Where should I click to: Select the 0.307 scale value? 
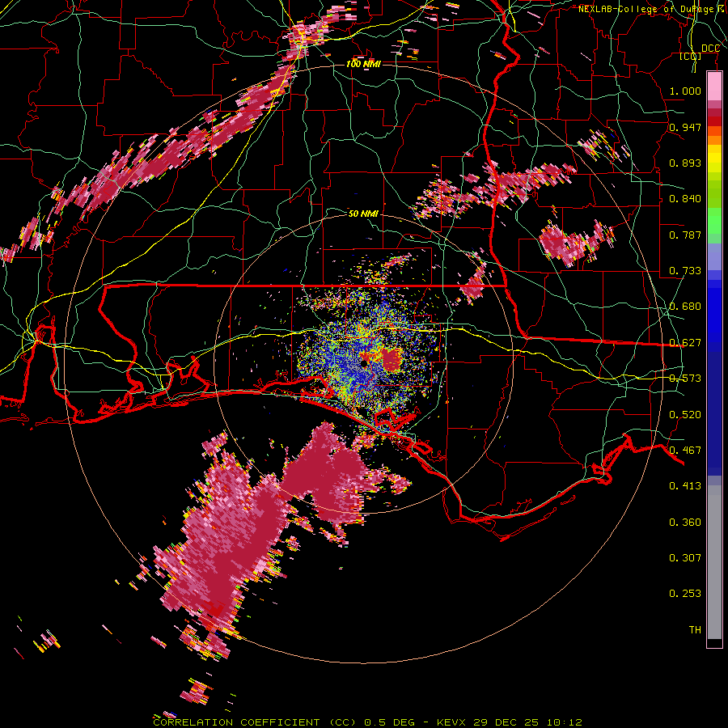685,558
